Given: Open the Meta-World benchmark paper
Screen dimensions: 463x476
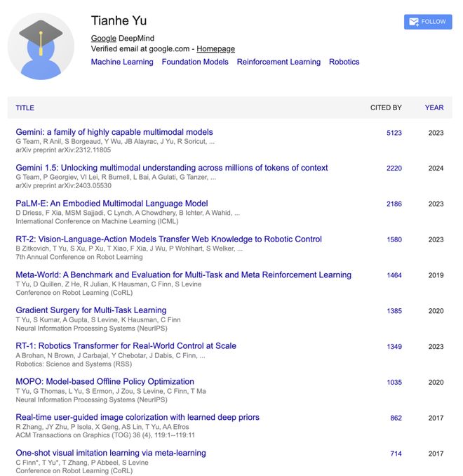Looking at the screenshot, I should [x=184, y=275].
